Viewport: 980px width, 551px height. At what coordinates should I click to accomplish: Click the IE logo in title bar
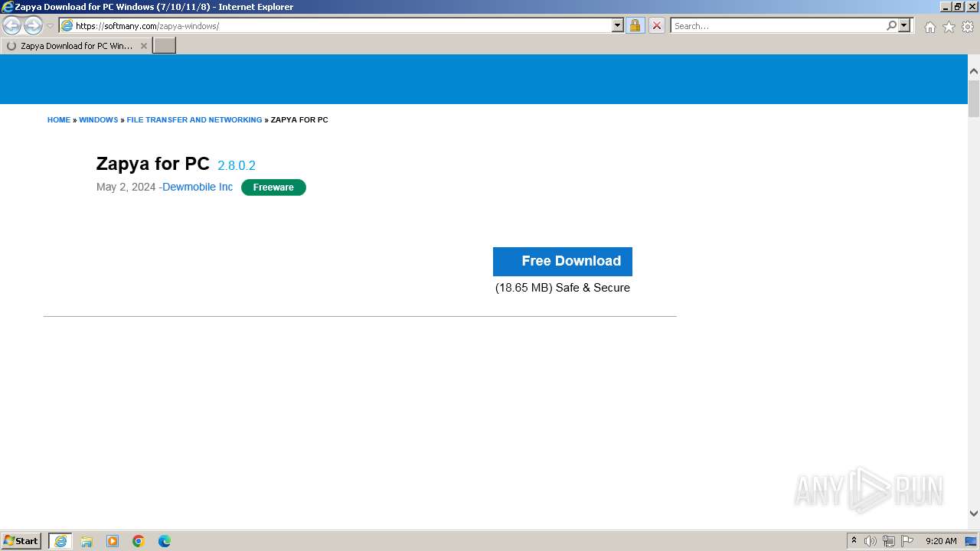click(8, 7)
